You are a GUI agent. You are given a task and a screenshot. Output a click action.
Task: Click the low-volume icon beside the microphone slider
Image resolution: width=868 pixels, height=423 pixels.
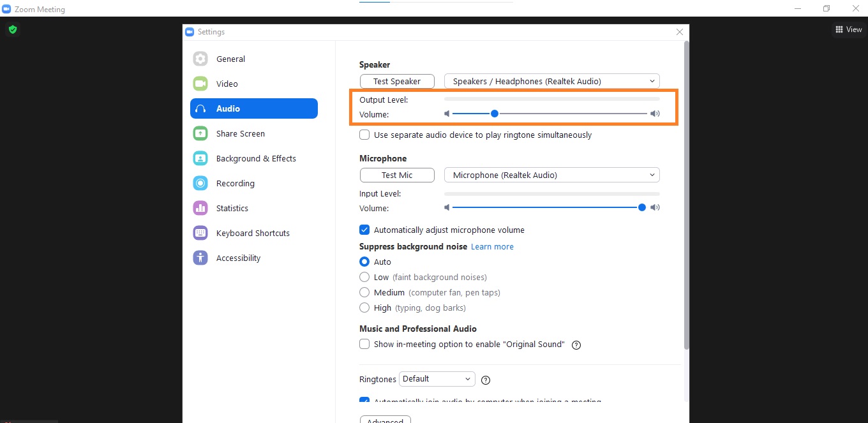pyautogui.click(x=447, y=207)
